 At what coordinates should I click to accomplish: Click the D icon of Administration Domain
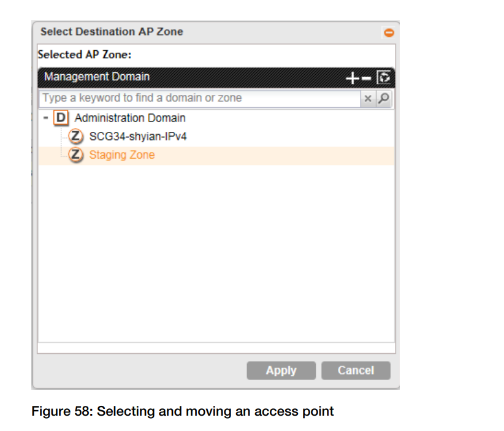61,118
